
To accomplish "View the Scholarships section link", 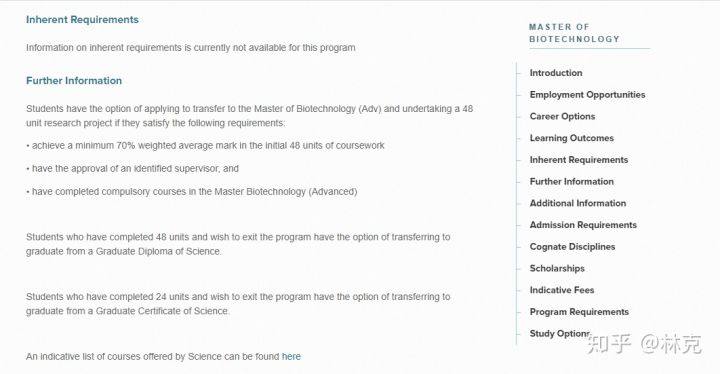I will pos(557,268).
